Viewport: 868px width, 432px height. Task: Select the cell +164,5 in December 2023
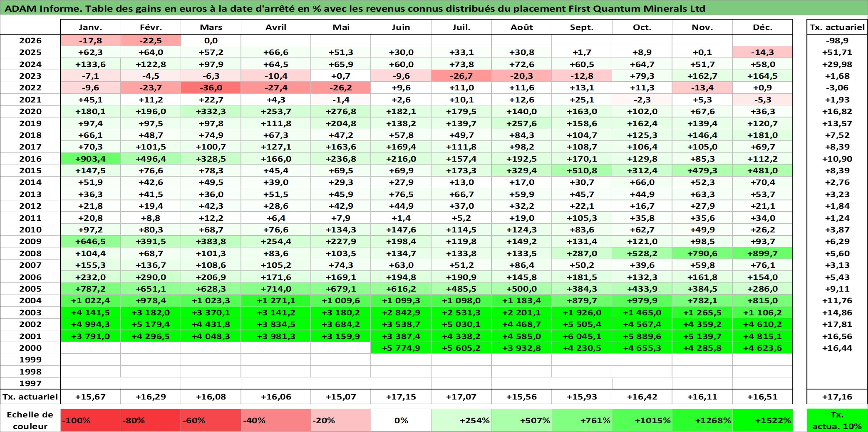click(x=763, y=76)
